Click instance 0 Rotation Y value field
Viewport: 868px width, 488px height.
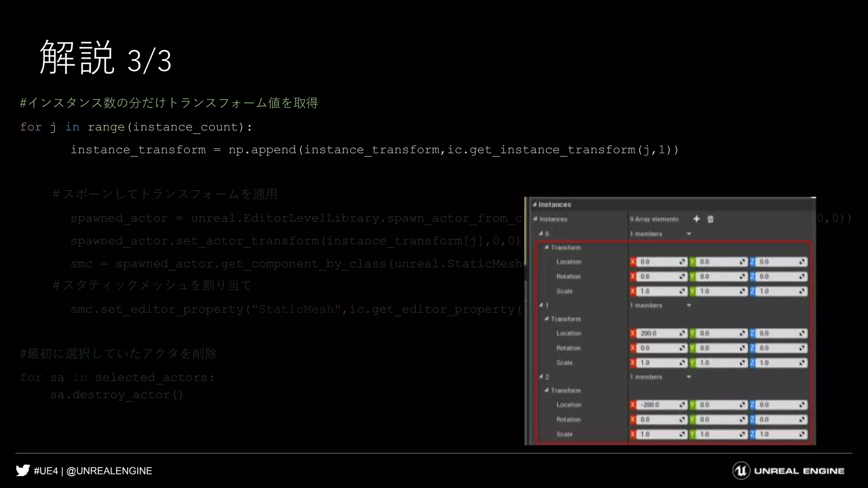(721, 277)
